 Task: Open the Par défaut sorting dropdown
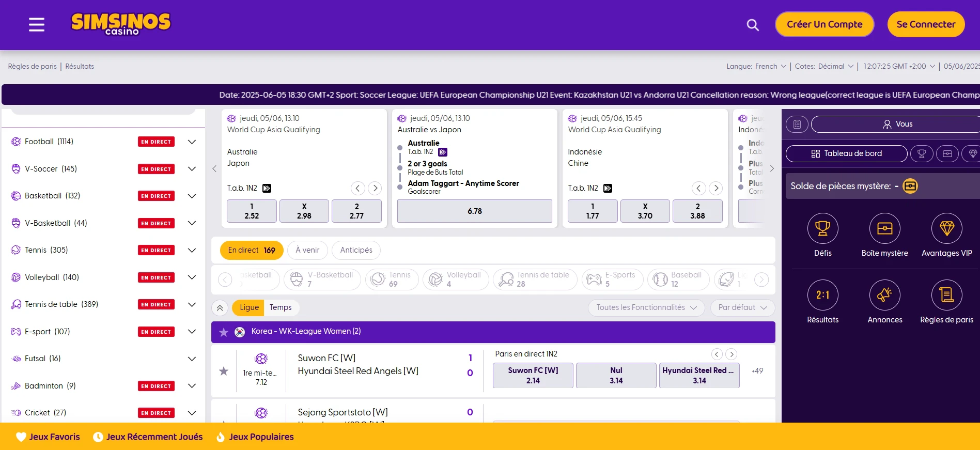coord(742,307)
